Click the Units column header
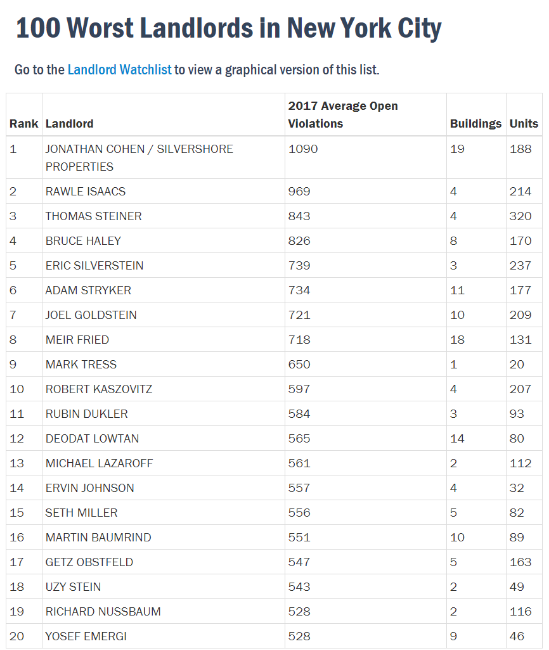The width and height of the screenshot is (549, 650). point(524,124)
